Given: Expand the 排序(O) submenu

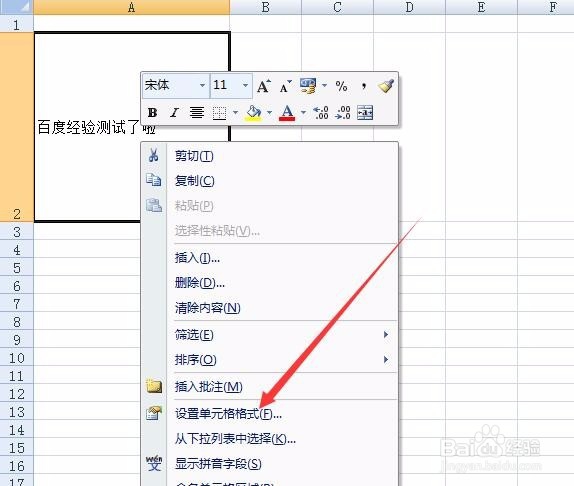Looking at the screenshot, I should (270, 360).
